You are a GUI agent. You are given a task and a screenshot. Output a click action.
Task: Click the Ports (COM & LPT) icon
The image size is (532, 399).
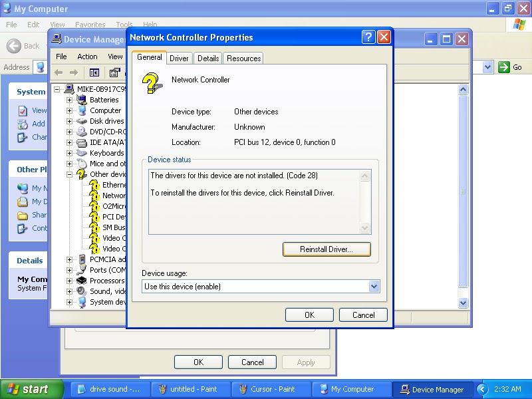click(x=82, y=270)
